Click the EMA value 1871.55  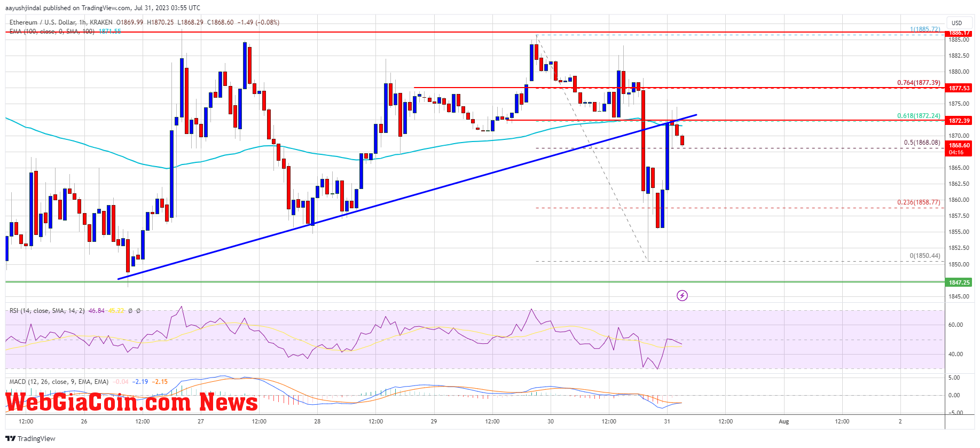pyautogui.click(x=109, y=32)
